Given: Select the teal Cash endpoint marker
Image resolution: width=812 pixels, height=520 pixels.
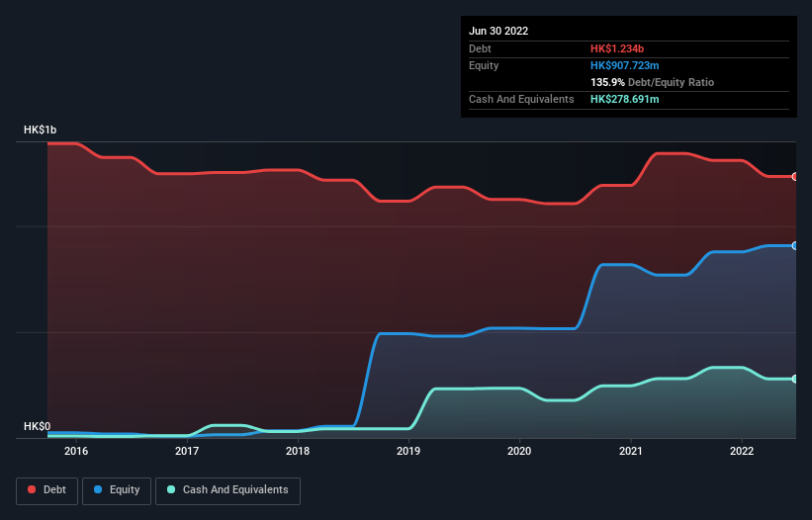Looking at the screenshot, I should click(795, 380).
